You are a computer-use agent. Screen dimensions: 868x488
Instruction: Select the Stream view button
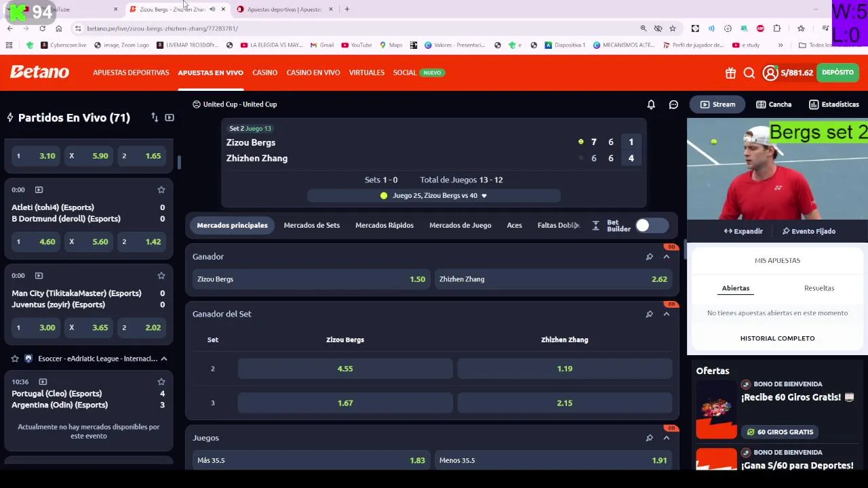[717, 104]
